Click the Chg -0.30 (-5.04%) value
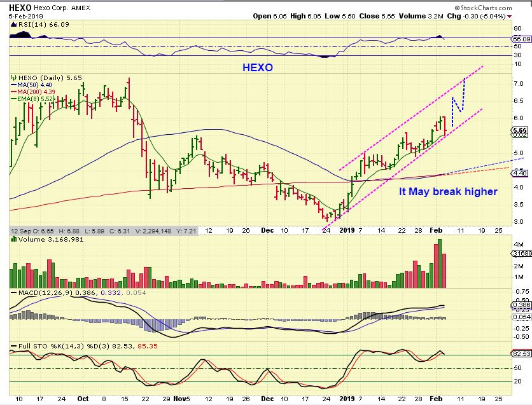532x405 pixels. (477, 17)
